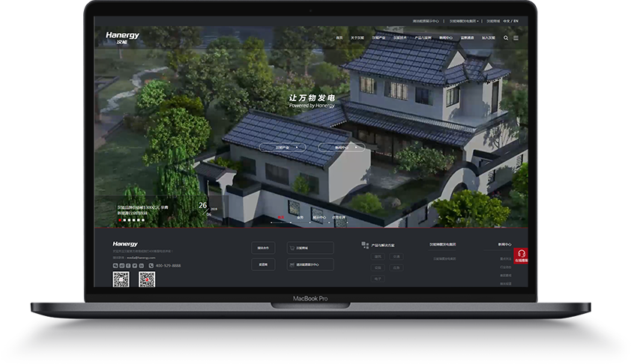Open 关于汉能 in the main navigation
The image size is (631, 364).
[357, 37]
